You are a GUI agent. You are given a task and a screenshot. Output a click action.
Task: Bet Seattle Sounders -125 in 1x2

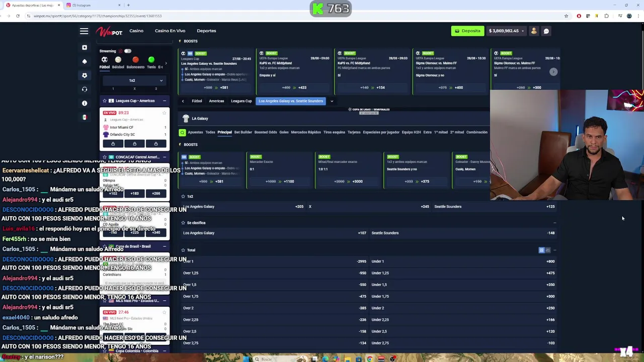pos(495,207)
